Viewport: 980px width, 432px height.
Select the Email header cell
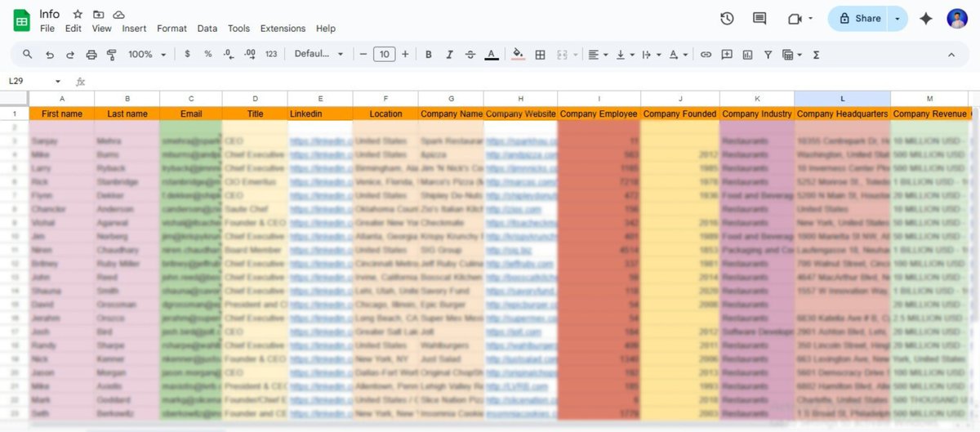pos(190,114)
